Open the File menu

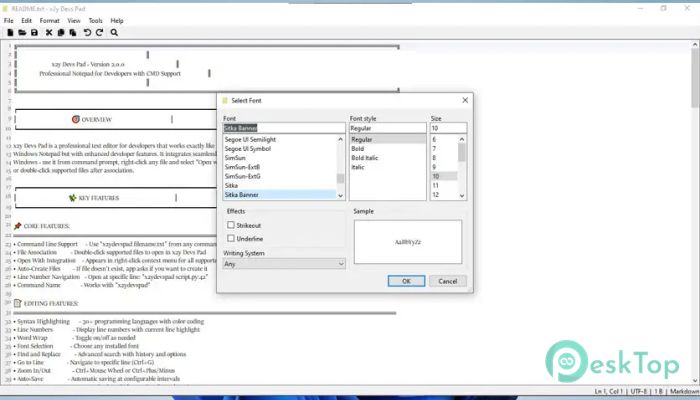click(x=8, y=21)
